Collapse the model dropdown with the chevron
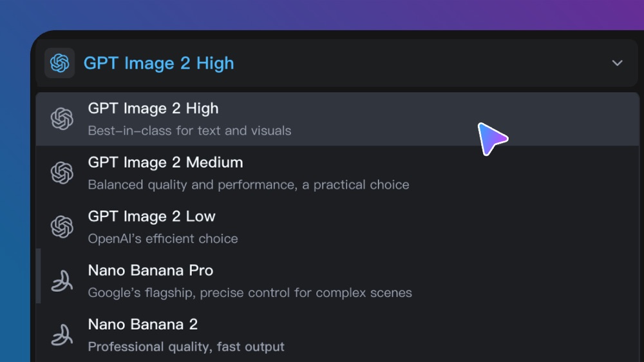This screenshot has width=644, height=362. pos(618,63)
